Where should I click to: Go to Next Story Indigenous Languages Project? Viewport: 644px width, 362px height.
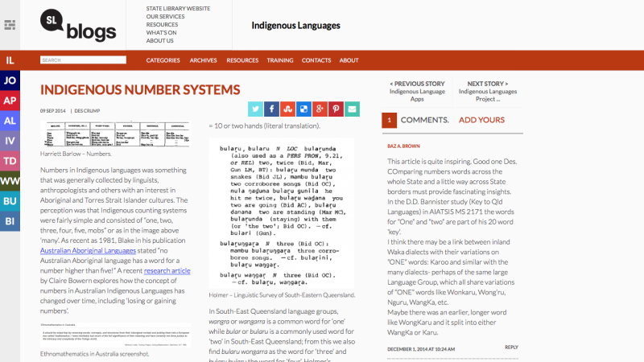point(488,91)
